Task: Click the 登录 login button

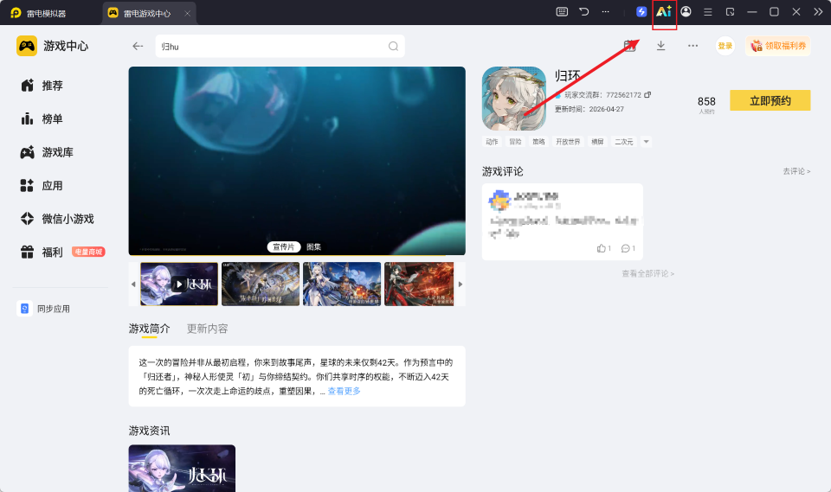Action: pyautogui.click(x=725, y=46)
